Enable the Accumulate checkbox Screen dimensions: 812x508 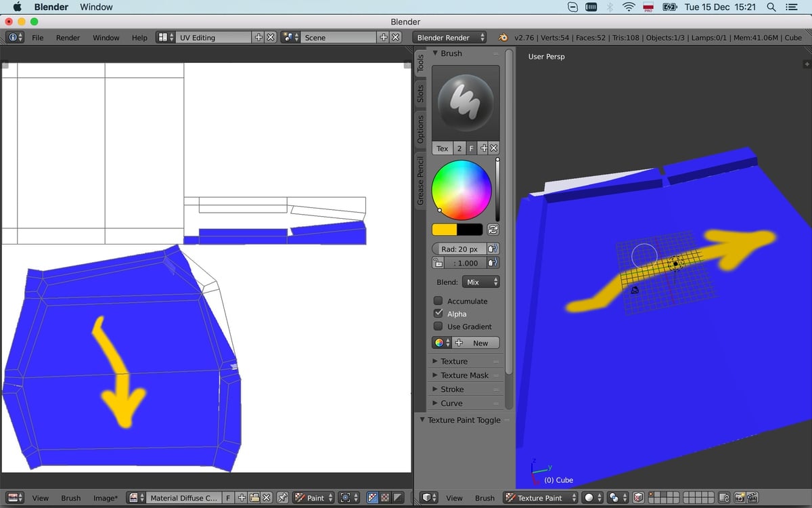[438, 301]
